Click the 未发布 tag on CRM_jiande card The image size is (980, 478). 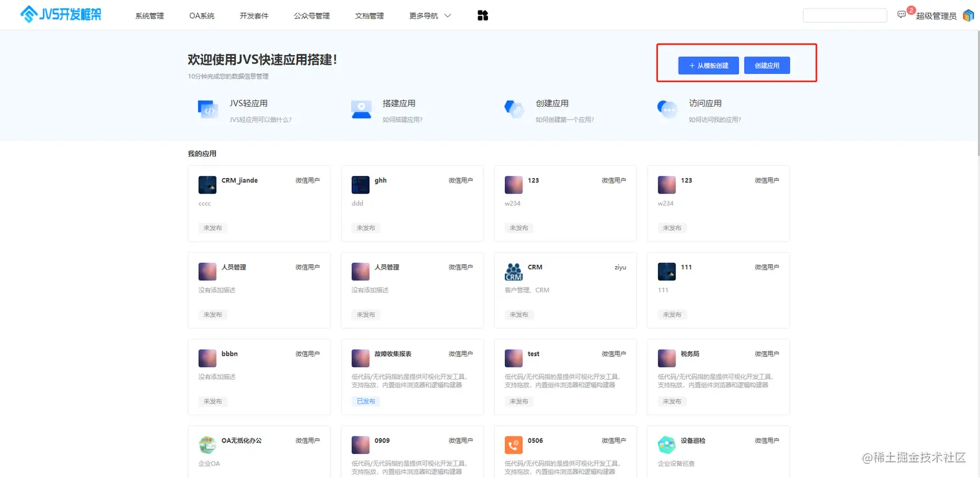tap(213, 228)
